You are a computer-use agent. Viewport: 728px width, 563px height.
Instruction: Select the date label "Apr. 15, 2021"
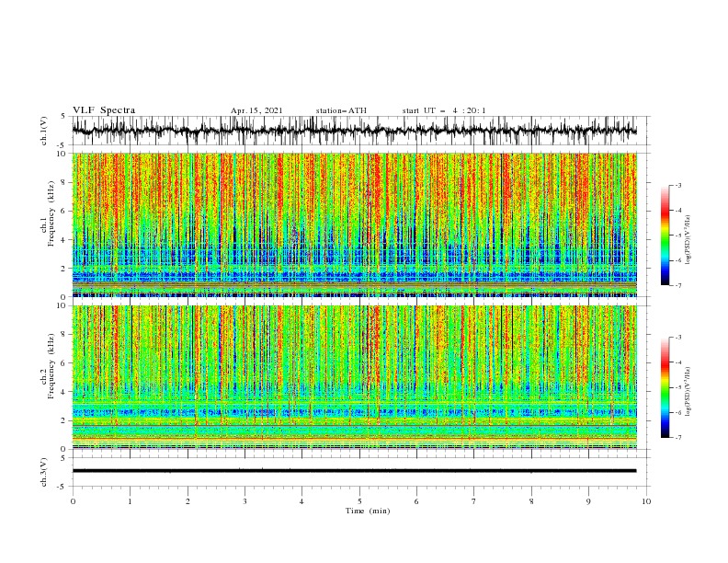click(256, 110)
